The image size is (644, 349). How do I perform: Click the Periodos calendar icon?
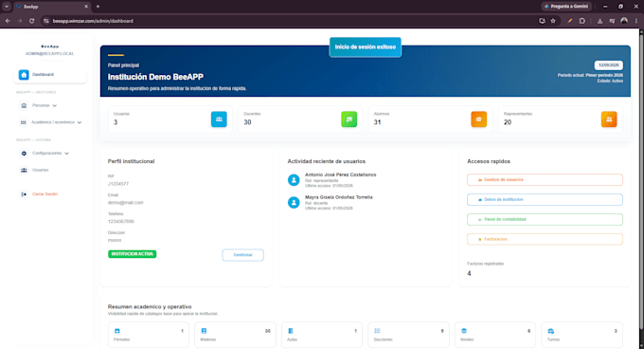pos(117,331)
